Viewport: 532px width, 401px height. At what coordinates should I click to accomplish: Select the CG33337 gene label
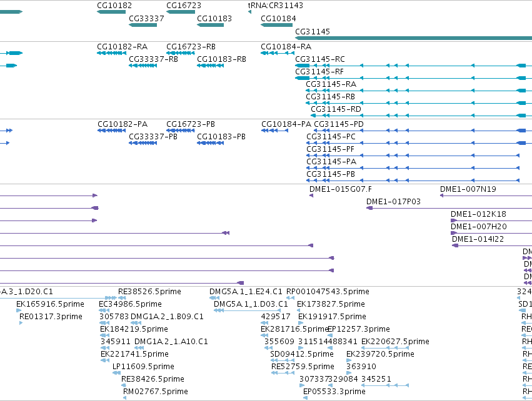coord(146,19)
